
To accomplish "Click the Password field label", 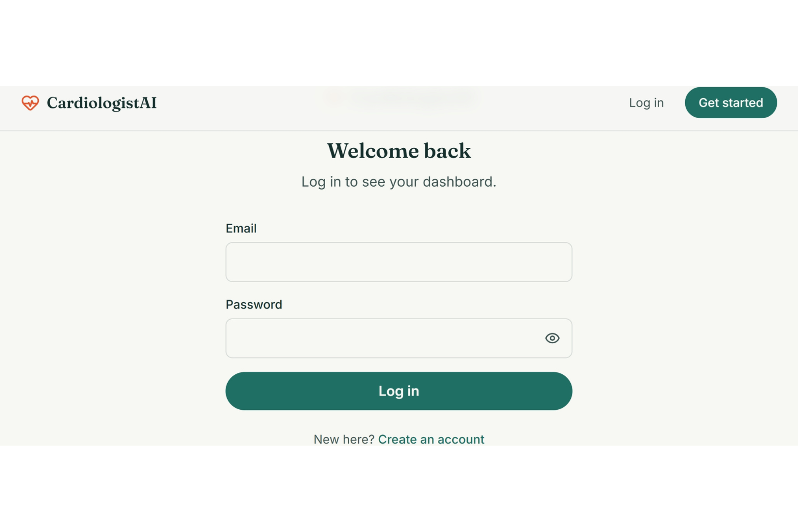I will click(254, 304).
